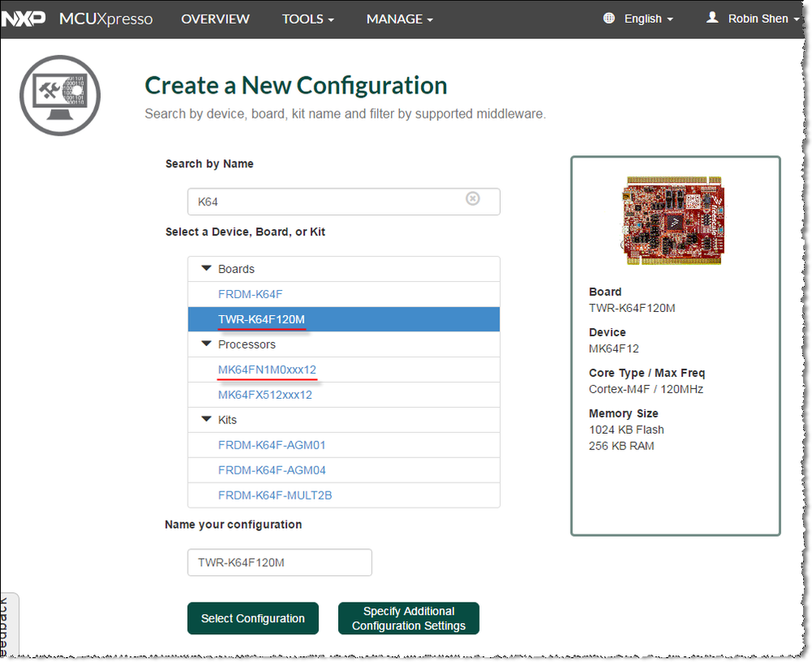Screen dimensions: 812x662
Task: Select the FRDM-K64F-AGM01 kit
Action: (x=271, y=445)
